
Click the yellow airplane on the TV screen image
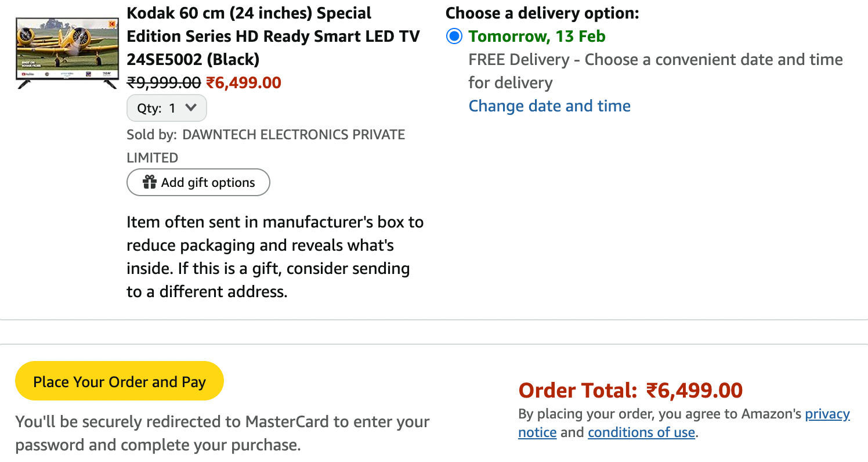(x=67, y=46)
